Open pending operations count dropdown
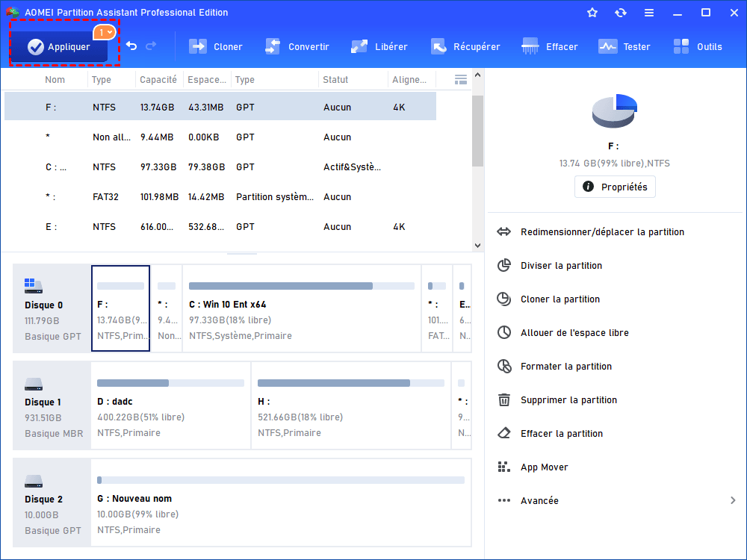 click(105, 32)
